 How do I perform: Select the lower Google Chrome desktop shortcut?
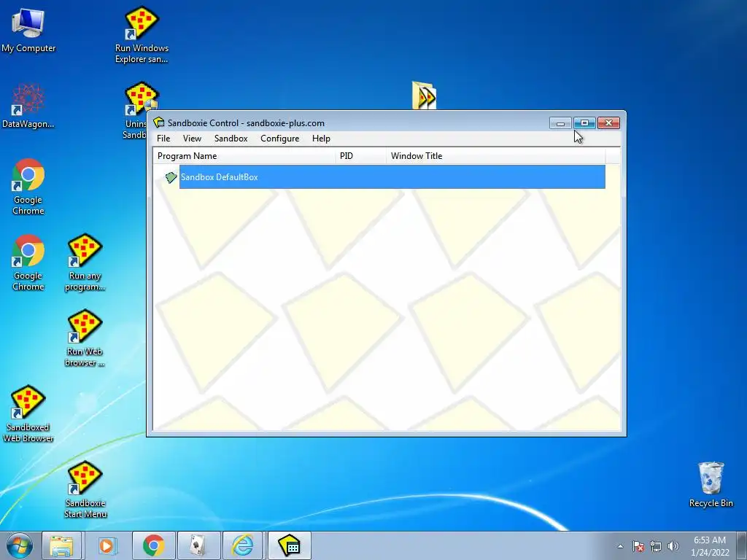pyautogui.click(x=28, y=262)
